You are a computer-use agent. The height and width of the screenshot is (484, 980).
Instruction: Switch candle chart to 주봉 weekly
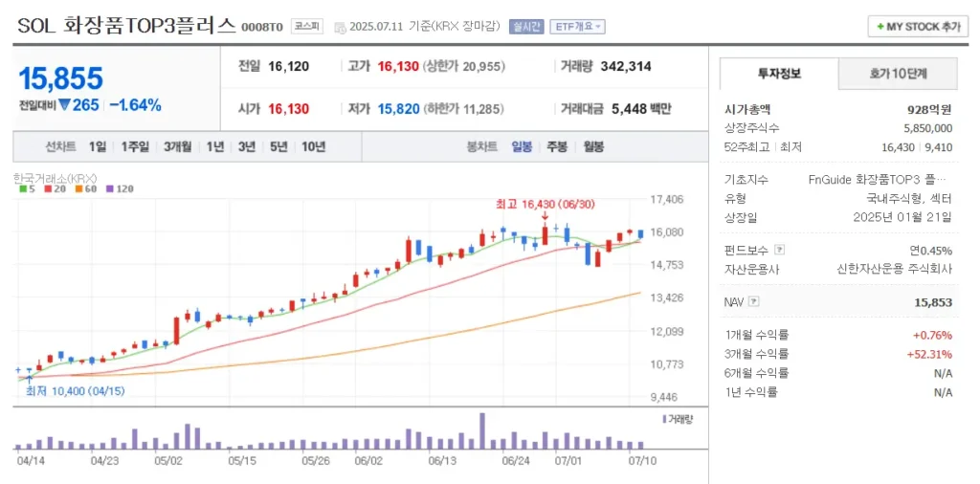coord(557,146)
